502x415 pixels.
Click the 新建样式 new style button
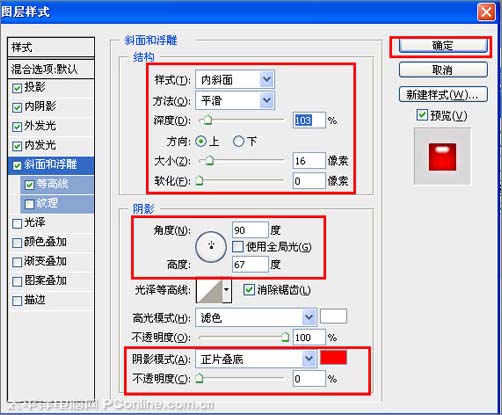point(443,95)
